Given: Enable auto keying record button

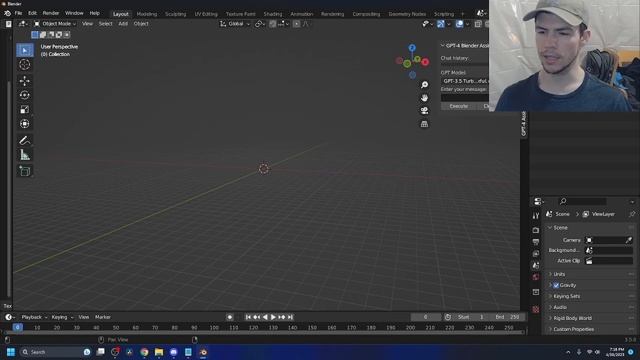Looking at the screenshot, I should [230, 317].
